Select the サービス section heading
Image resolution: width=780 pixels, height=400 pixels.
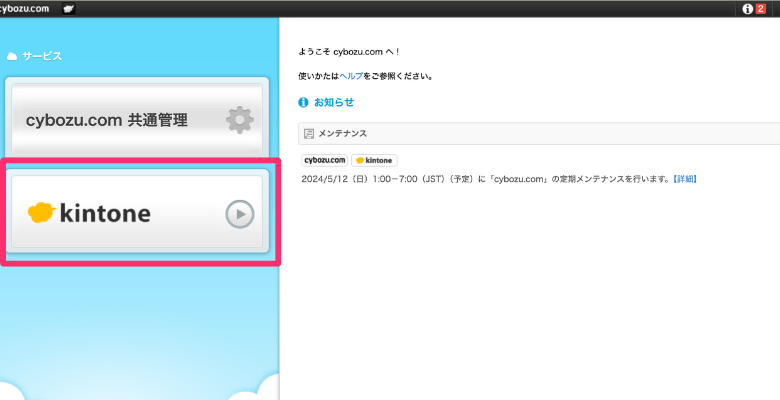42,56
